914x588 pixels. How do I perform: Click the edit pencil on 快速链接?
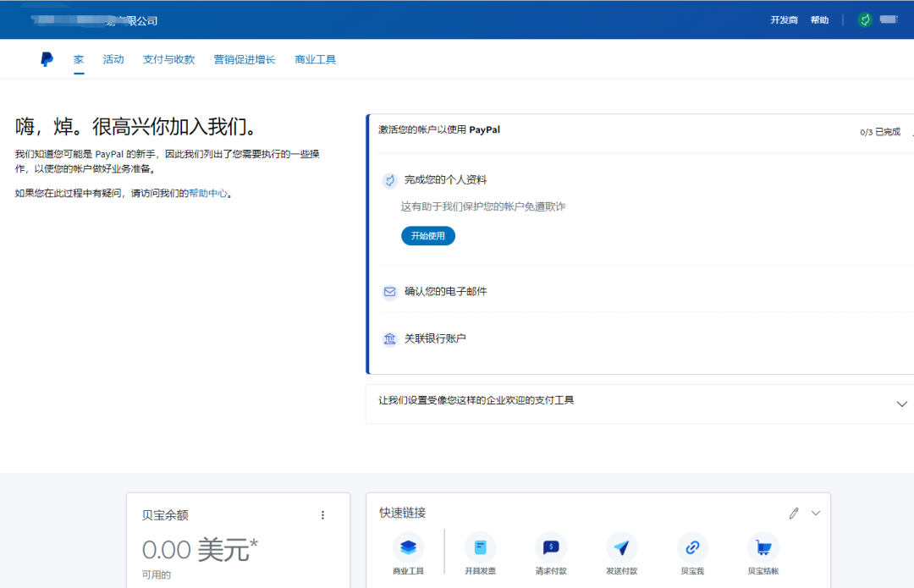pos(793,513)
